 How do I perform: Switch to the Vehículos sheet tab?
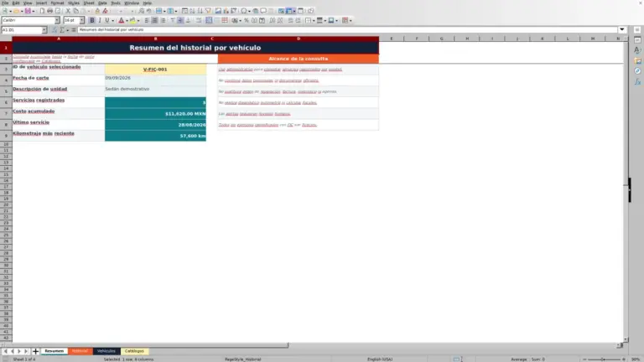pos(106,351)
